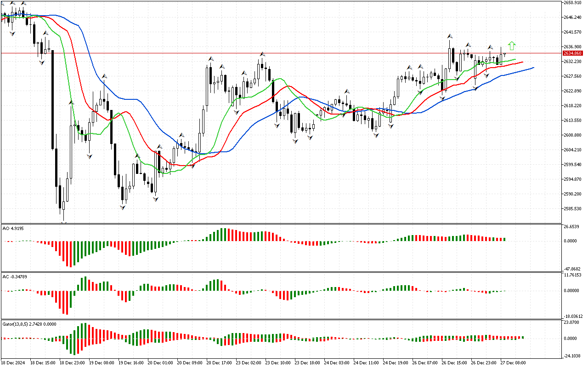Click the 2646.240 price level label
The width and height of the screenshot is (588, 368).
pyautogui.click(x=573, y=17)
